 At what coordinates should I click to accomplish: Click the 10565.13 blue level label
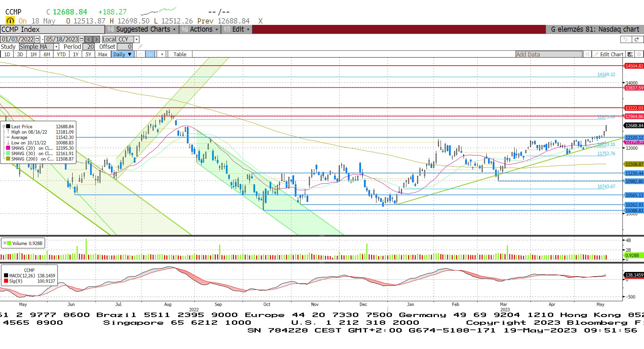[634, 195]
